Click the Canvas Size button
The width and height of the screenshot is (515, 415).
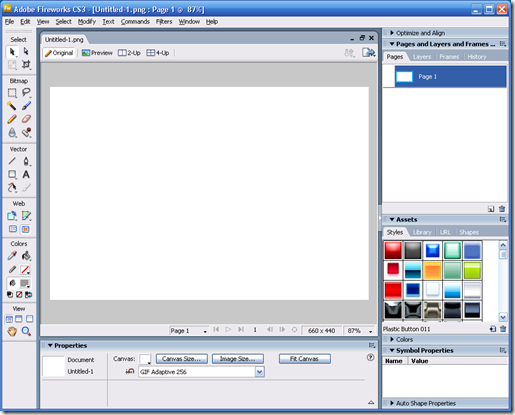pyautogui.click(x=182, y=359)
